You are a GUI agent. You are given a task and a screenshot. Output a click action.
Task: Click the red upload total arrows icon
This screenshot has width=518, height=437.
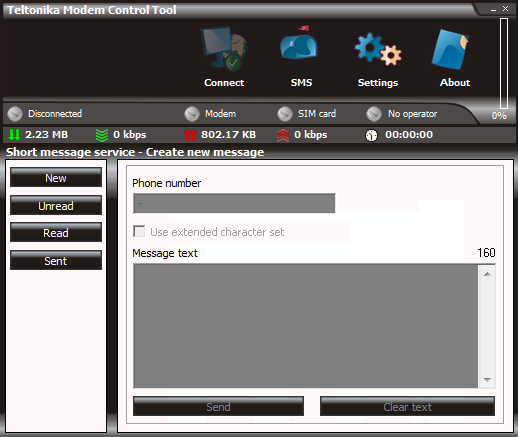190,135
